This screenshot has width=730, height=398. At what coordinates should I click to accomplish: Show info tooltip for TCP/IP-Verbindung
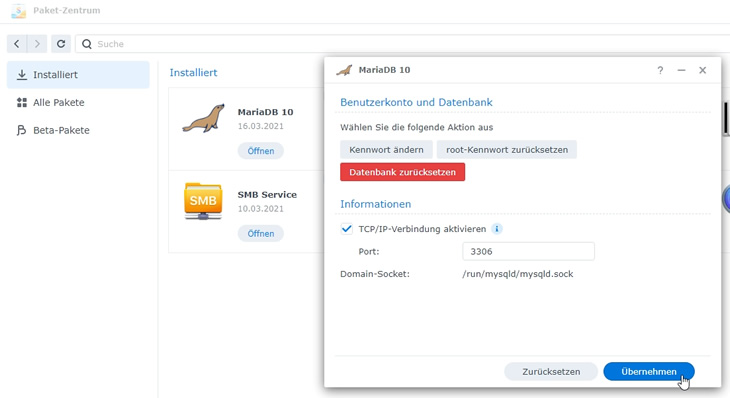[497, 229]
